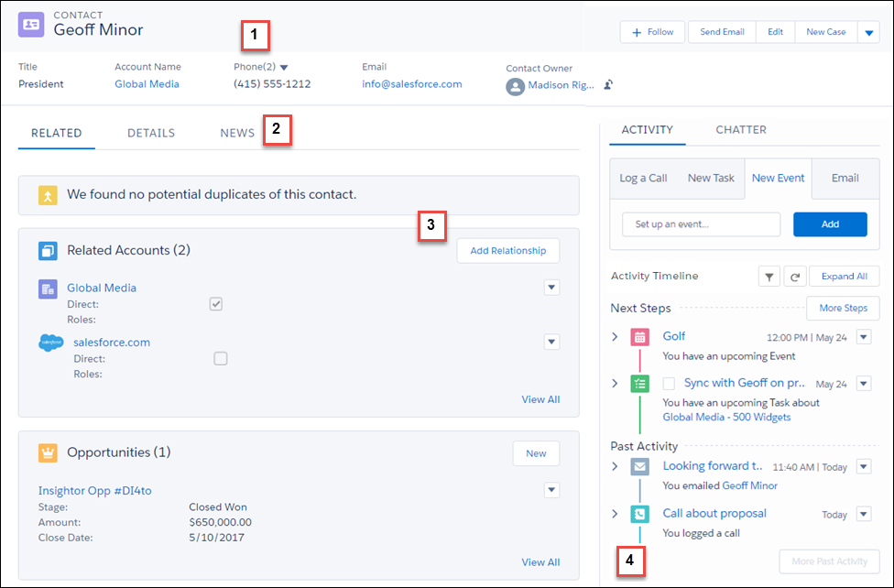
Task: Click the Golf event calendar icon
Action: click(639, 337)
